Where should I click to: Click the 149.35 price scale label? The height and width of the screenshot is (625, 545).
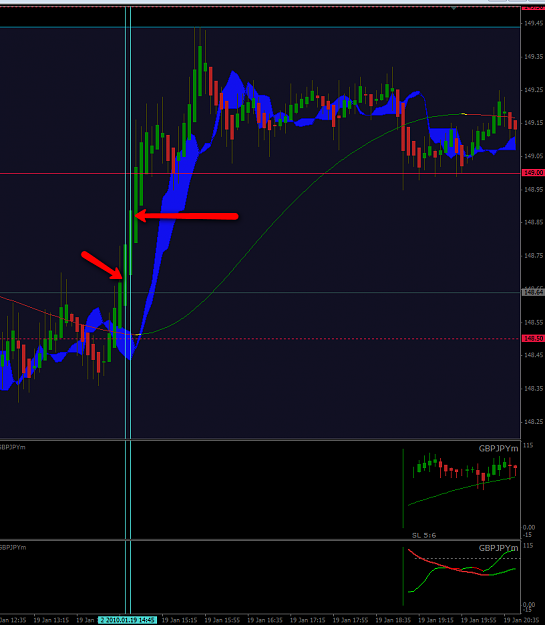coord(533,57)
